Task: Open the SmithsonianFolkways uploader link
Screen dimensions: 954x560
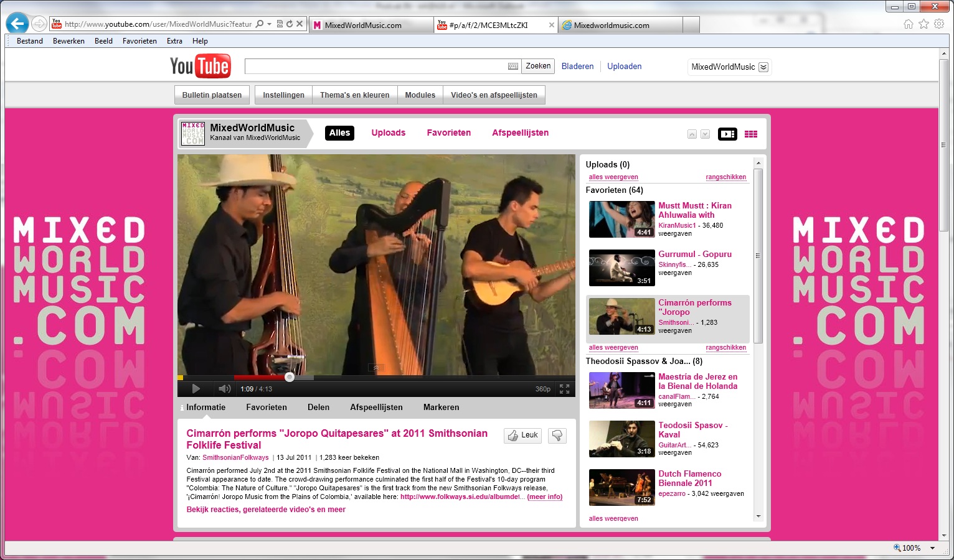Action: coord(235,457)
